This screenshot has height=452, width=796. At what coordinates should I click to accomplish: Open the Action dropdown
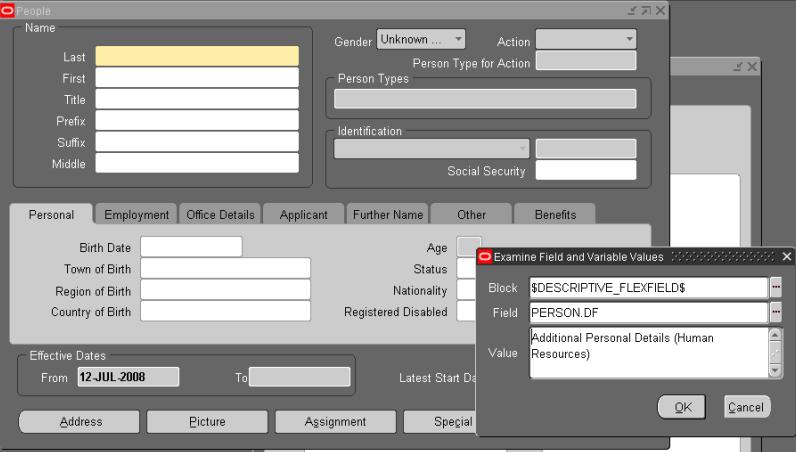pyautogui.click(x=586, y=39)
